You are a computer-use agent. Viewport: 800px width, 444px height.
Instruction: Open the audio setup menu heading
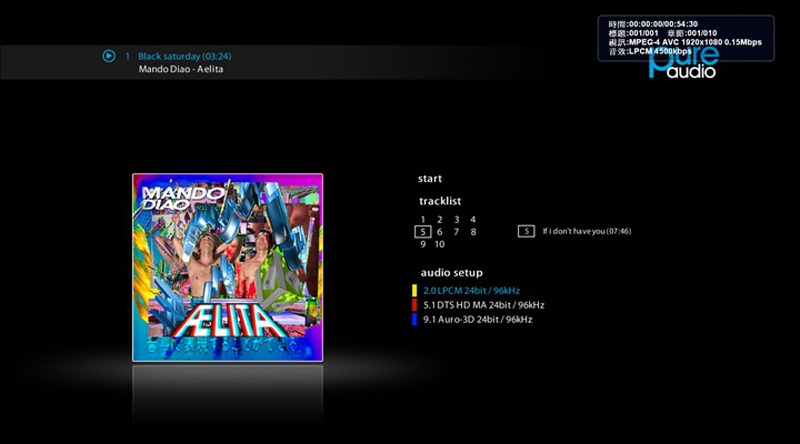click(x=450, y=272)
